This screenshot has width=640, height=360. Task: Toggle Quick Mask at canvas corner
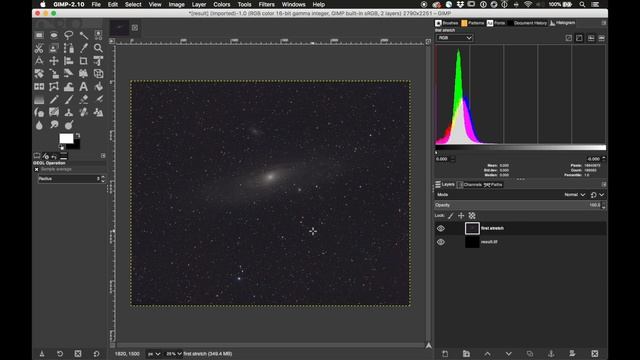pos(112,345)
